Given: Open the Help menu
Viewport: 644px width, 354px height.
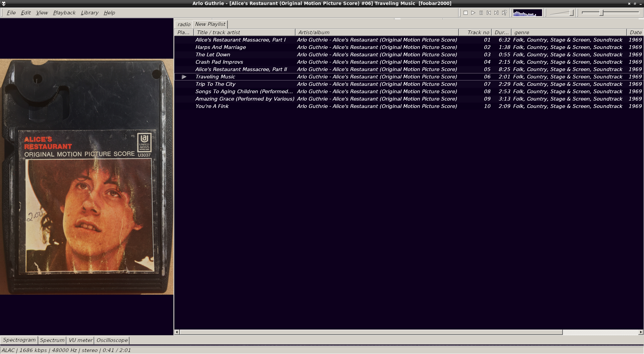Looking at the screenshot, I should coord(109,13).
